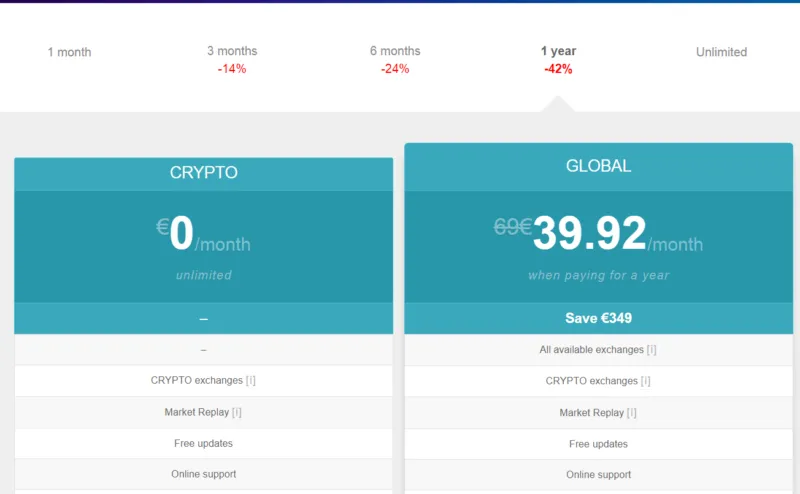Click CRYPTO exchanges info icon in GLOBAL plan
Screen dimensions: 800x494
pyautogui.click(x=646, y=381)
